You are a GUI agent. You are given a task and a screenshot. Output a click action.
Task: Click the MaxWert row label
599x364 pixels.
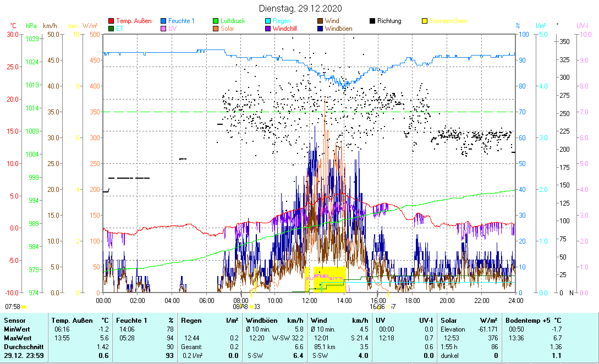(x=17, y=338)
